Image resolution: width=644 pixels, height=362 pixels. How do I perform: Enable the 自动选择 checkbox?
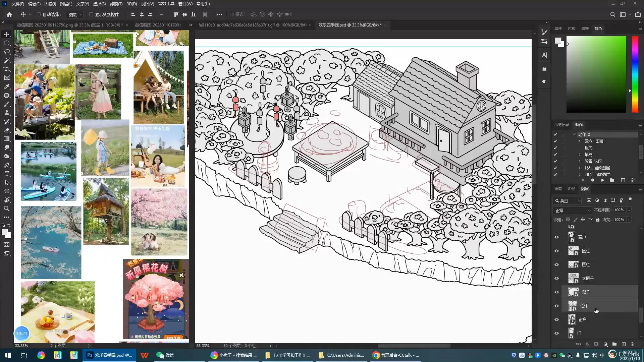pos(39,14)
